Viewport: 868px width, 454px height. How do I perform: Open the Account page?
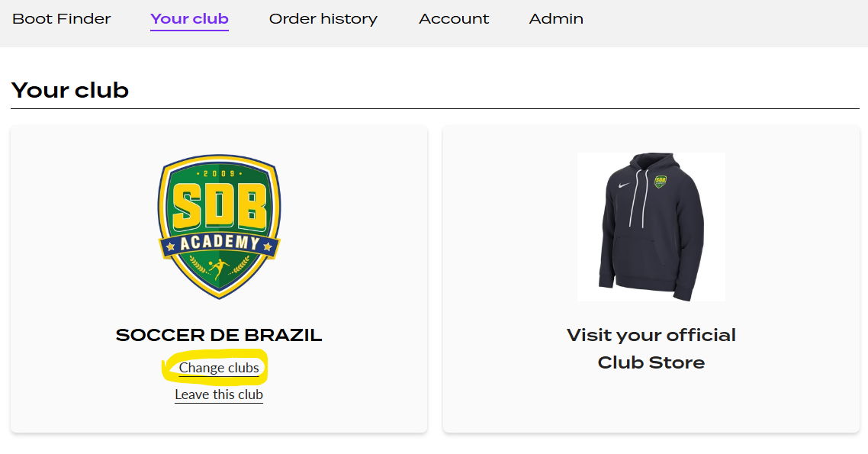453,19
